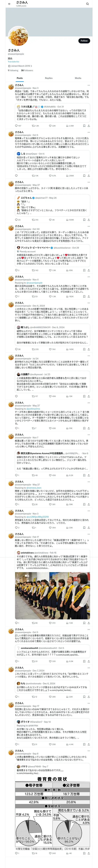Switch to the Replies tab
98x868 pixels.
pyautogui.click(x=49, y=78)
